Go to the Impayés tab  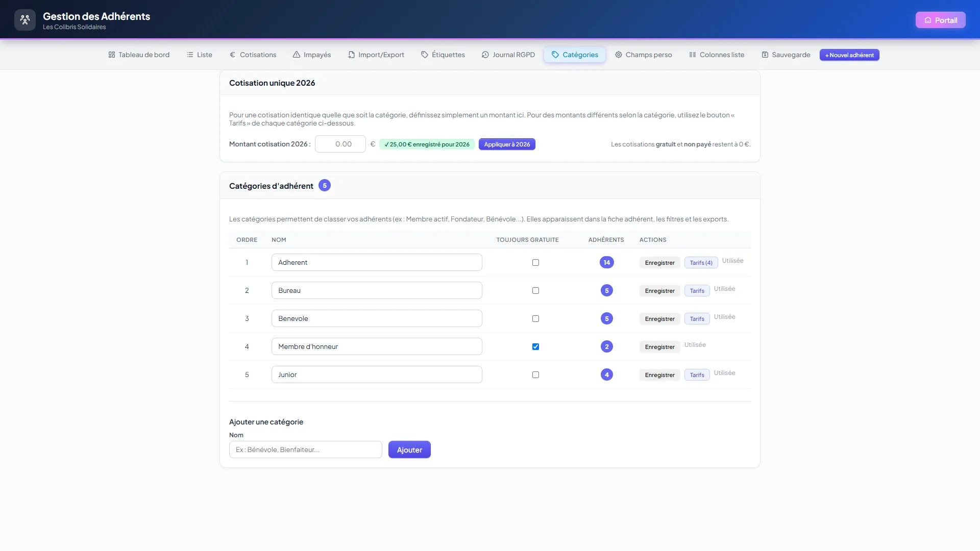(x=312, y=55)
